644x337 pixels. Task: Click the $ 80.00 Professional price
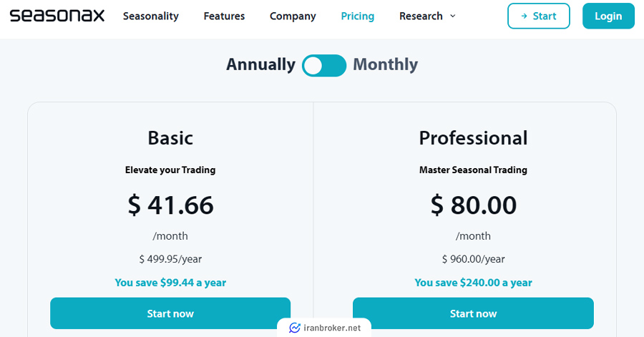(473, 205)
